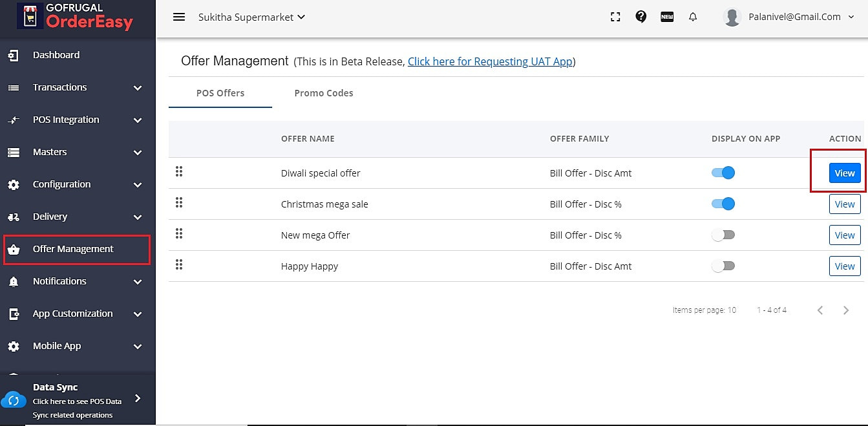
Task: Open the help question mark icon
Action: [x=641, y=17]
